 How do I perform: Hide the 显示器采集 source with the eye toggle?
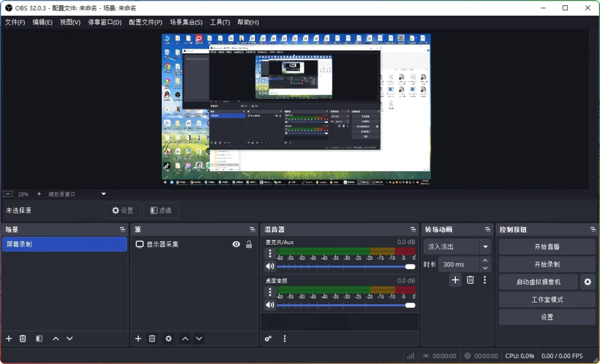pyautogui.click(x=236, y=244)
